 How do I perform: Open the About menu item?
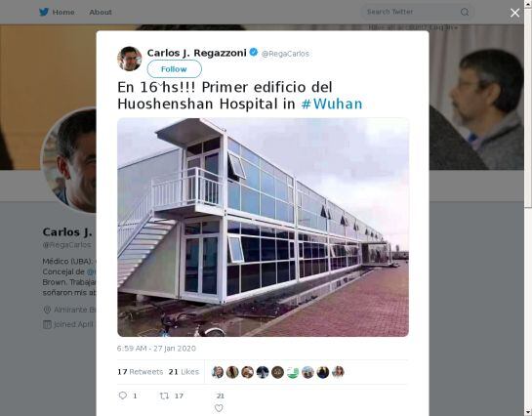click(x=101, y=13)
